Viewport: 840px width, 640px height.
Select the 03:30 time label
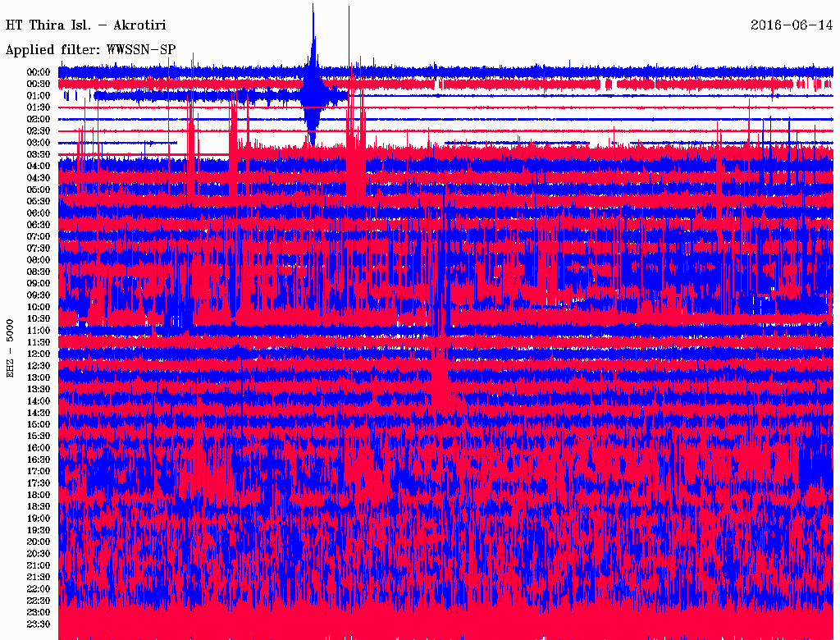point(39,154)
